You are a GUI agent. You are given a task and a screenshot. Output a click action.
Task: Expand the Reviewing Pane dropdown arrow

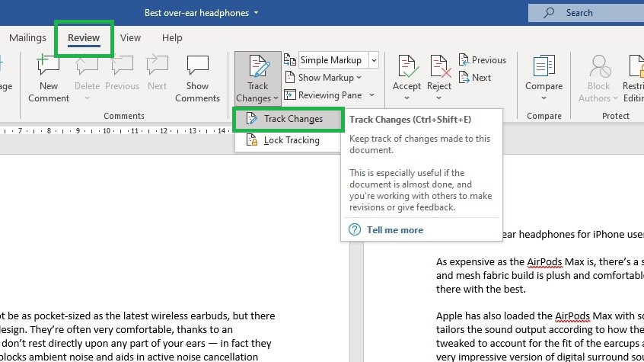pos(371,95)
